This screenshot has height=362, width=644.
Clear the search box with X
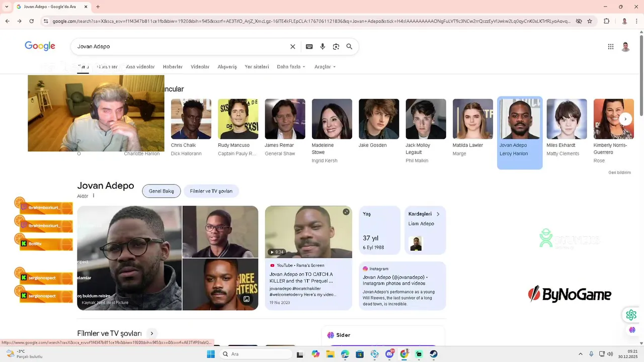coord(293,46)
